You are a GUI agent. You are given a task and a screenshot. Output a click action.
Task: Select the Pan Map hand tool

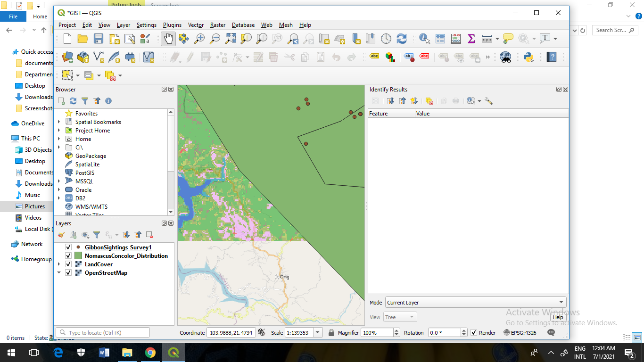pos(168,39)
